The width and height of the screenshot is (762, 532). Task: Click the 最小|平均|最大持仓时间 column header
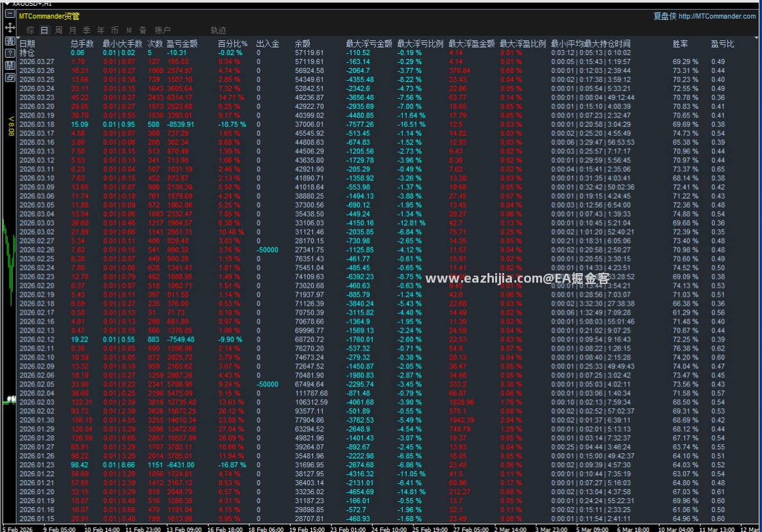pos(591,44)
